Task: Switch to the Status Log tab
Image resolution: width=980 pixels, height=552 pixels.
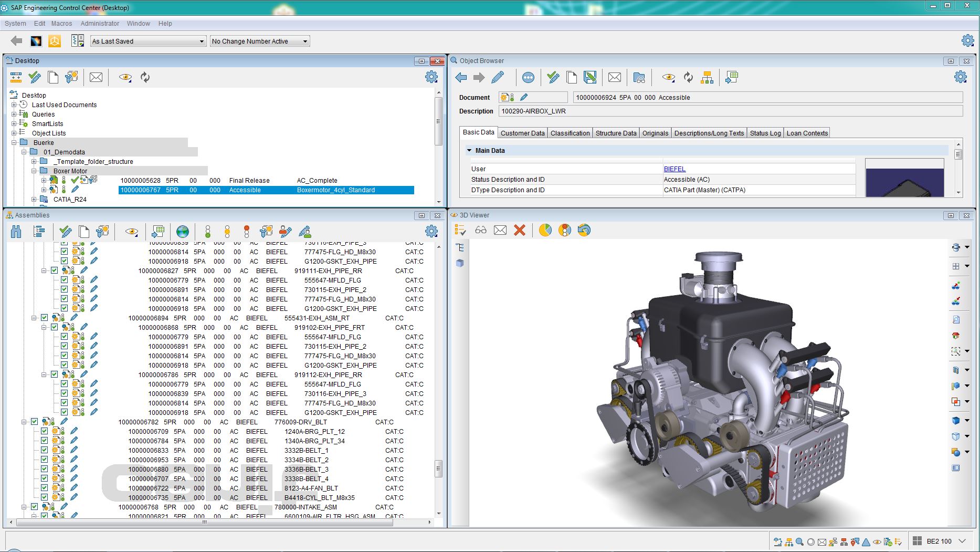Action: [765, 133]
